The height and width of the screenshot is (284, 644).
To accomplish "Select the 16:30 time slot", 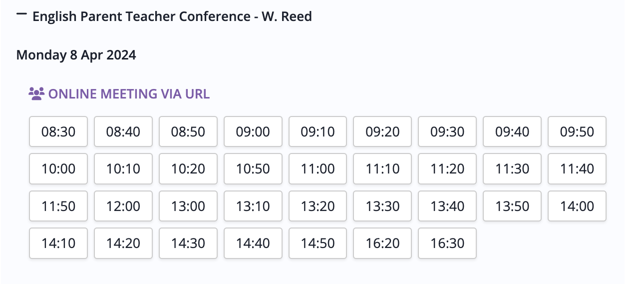I will 447,243.
